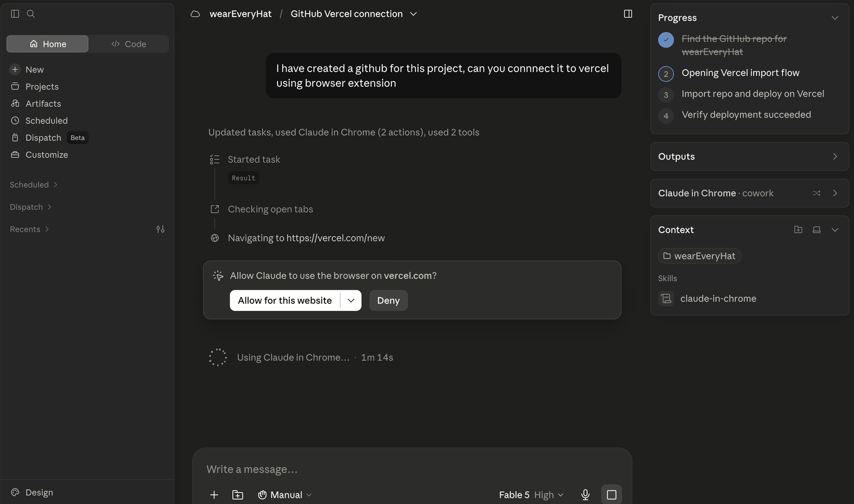Open the wearEveryHat folder chip
This screenshot has height=504, width=854.
[699, 256]
